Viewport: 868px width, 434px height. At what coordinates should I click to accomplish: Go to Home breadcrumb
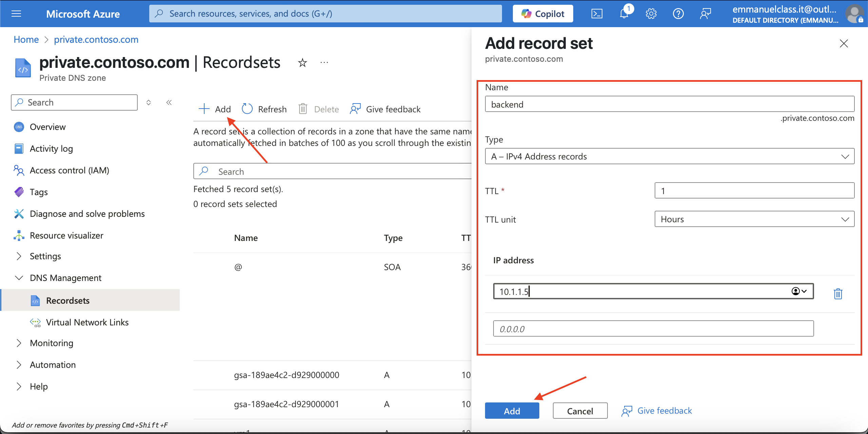(26, 39)
